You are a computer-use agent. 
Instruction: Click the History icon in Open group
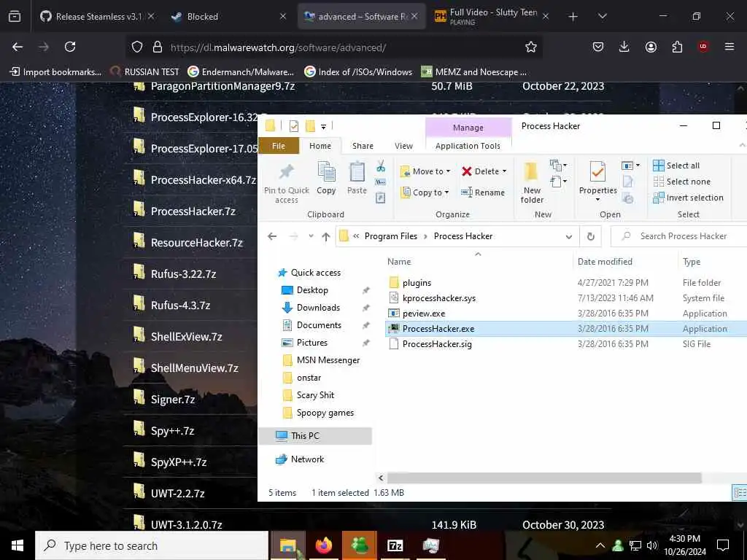[628, 198]
